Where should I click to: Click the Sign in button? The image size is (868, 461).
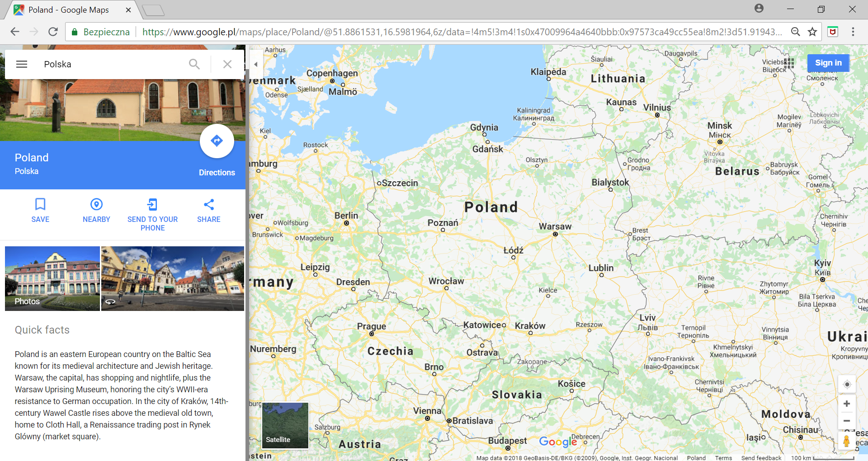coord(828,62)
